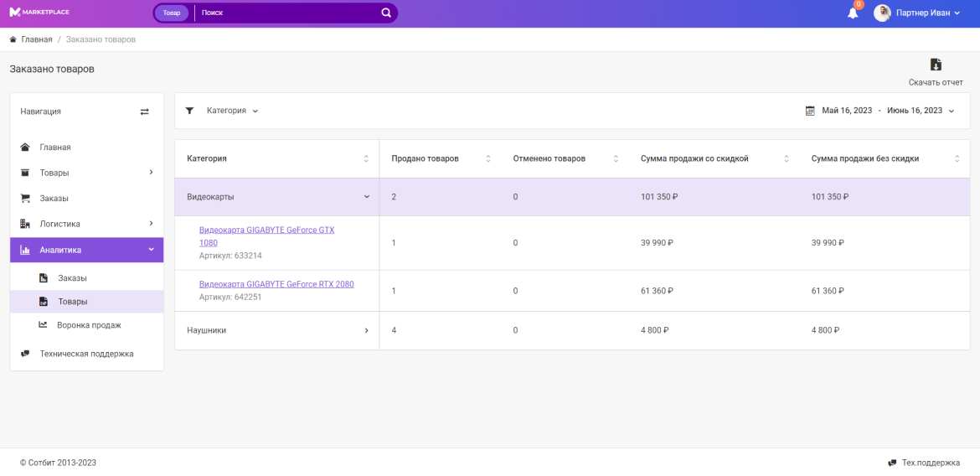980x476 pixels.
Task: Expand the chevron next to sidebar Товары
Action: pos(151,172)
